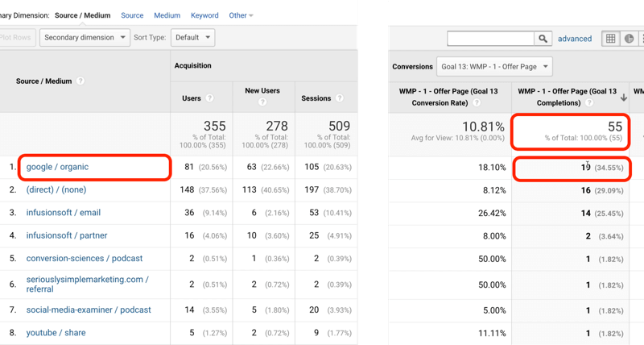The height and width of the screenshot is (345, 644).
Task: Click the Plot Rows button
Action: (x=17, y=37)
